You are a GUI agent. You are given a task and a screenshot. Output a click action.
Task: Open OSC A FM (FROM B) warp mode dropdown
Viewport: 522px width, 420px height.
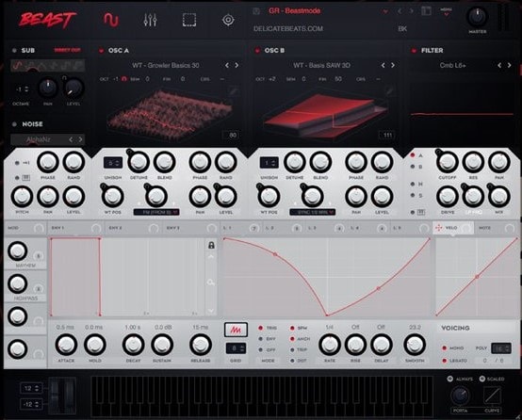[x=156, y=212]
